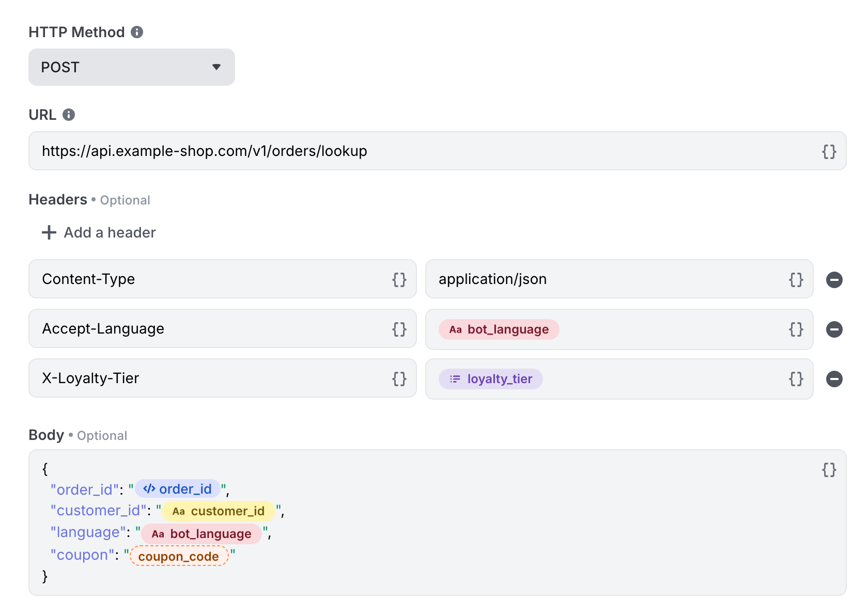Click braces icon in bot_language header value
The width and height of the screenshot is (868, 600).
796,329
